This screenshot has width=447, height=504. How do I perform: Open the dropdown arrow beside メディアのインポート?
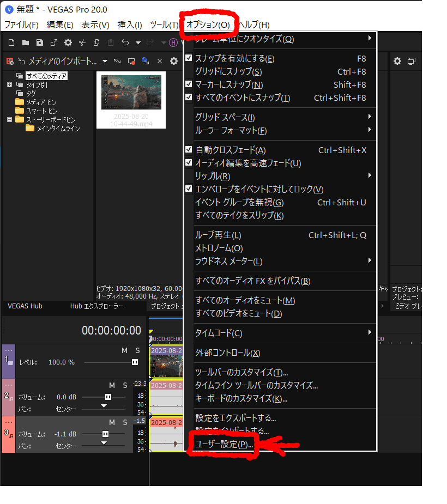coord(105,61)
